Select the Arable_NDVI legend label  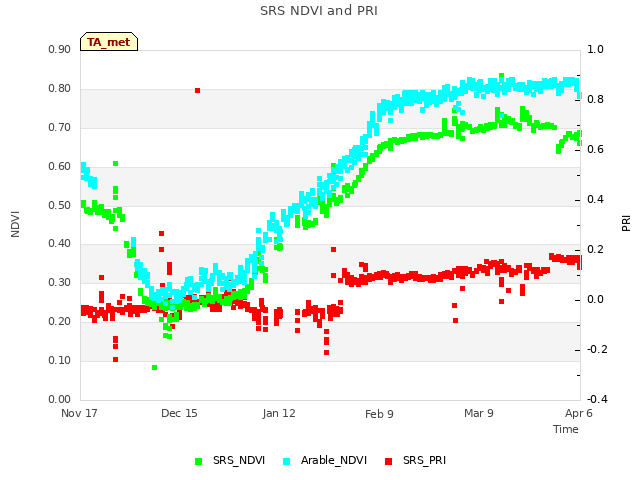click(334, 460)
